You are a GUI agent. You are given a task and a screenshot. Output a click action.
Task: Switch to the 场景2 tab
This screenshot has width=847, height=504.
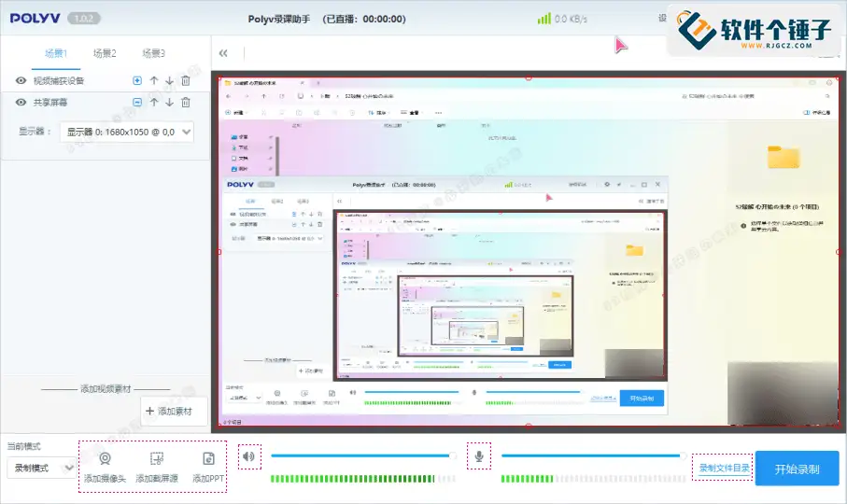coord(105,53)
